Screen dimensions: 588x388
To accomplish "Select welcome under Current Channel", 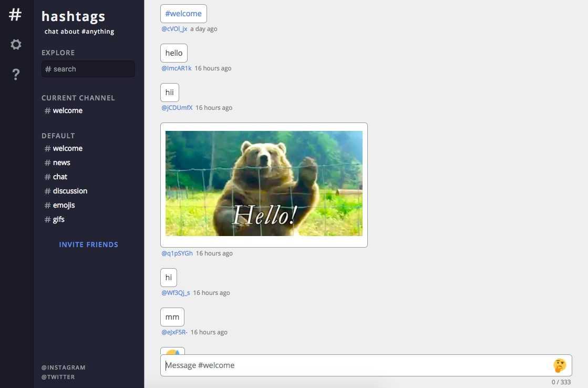I will [x=64, y=111].
